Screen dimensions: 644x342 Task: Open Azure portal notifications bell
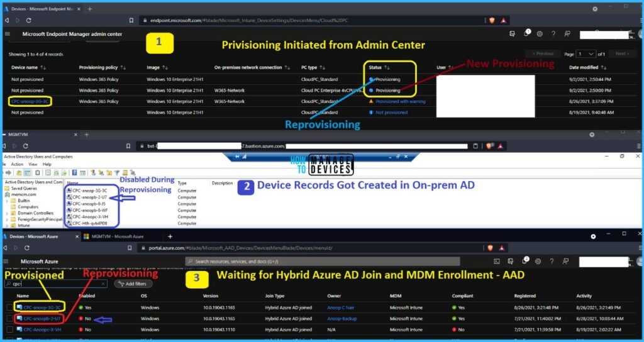[525, 261]
